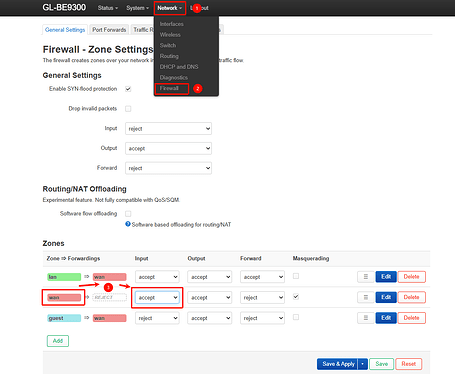This screenshot has width=455, height=374.
Task: Open the general Input policy dropdown
Action: tap(168, 129)
